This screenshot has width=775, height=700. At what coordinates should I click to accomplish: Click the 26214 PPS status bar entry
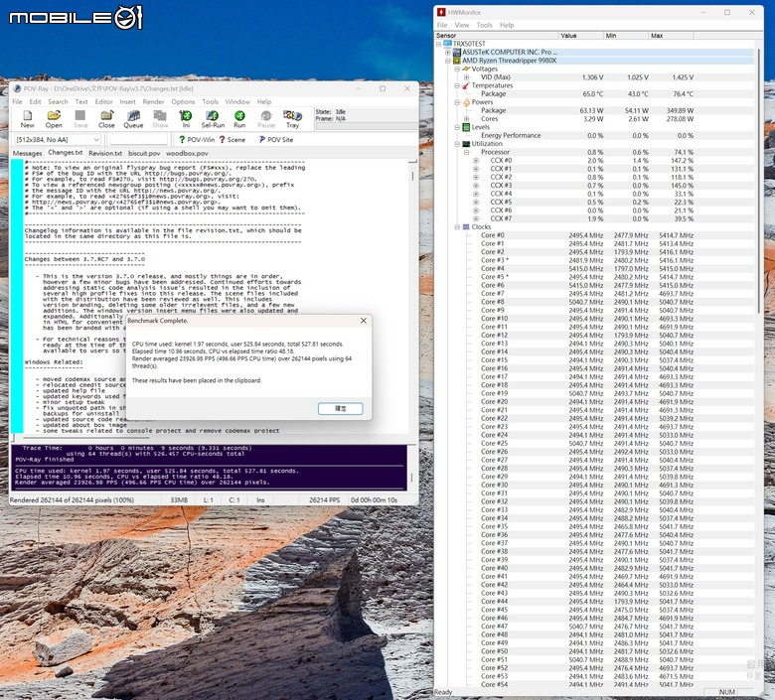[x=324, y=500]
